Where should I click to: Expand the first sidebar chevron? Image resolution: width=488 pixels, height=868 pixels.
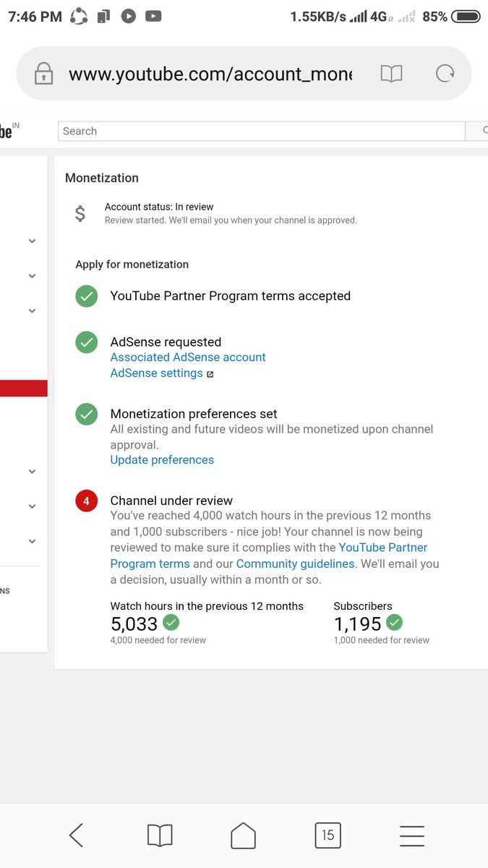click(32, 241)
